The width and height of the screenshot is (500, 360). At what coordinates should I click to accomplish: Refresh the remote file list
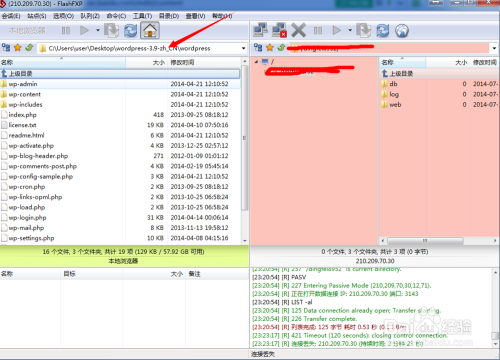(x=383, y=31)
